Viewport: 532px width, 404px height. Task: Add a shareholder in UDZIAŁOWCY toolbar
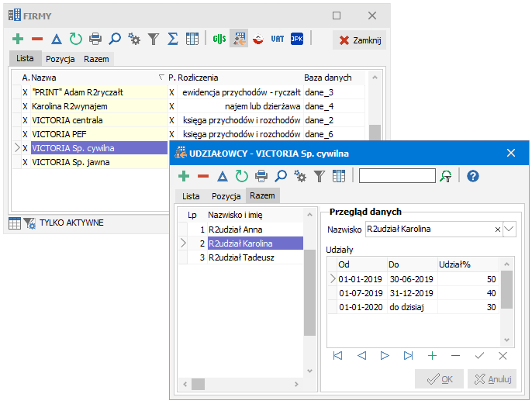pyautogui.click(x=184, y=176)
